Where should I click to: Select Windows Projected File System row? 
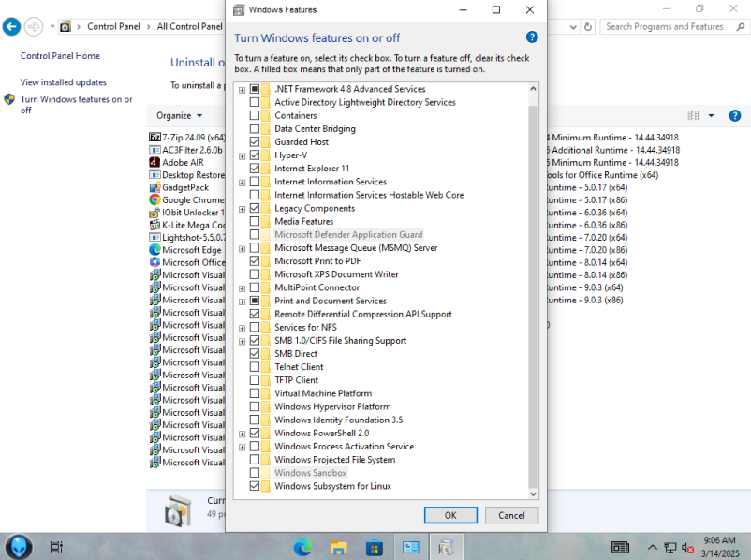pos(335,460)
